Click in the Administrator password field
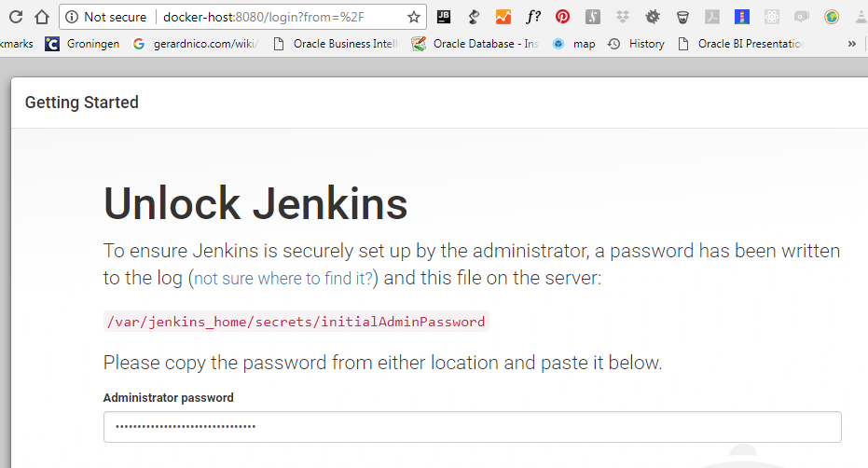The width and height of the screenshot is (868, 468). [472, 427]
